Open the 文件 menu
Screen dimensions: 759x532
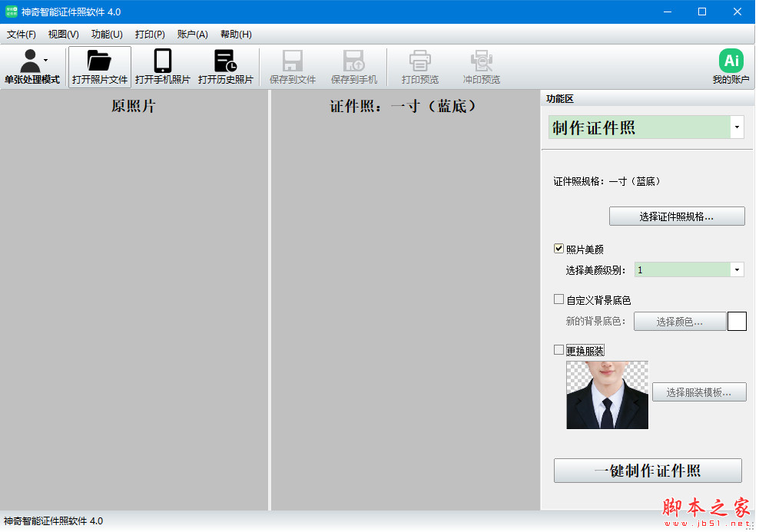click(21, 34)
